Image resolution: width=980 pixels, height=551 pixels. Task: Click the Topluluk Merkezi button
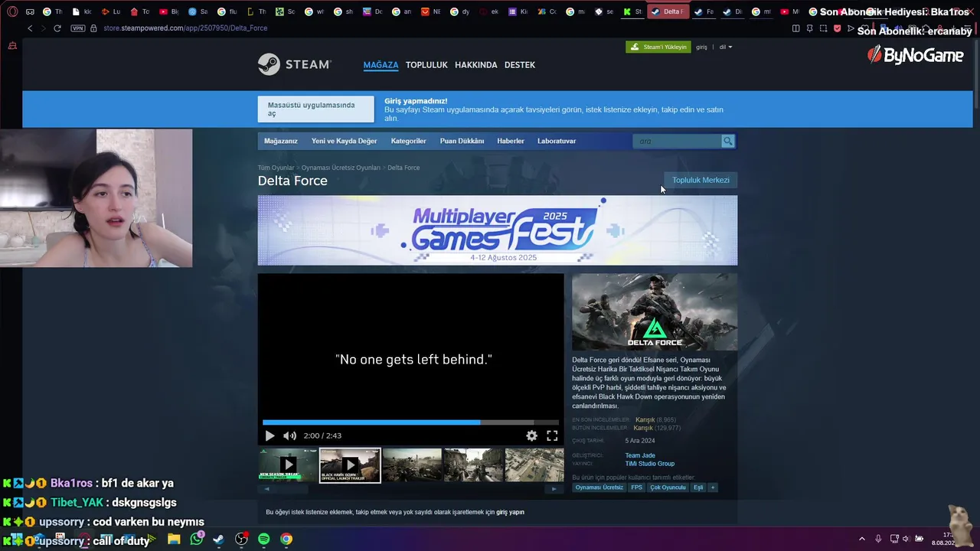pos(701,180)
